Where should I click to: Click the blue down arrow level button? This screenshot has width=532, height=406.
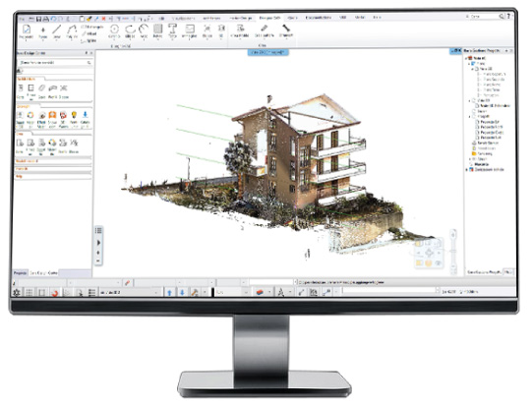[182, 292]
